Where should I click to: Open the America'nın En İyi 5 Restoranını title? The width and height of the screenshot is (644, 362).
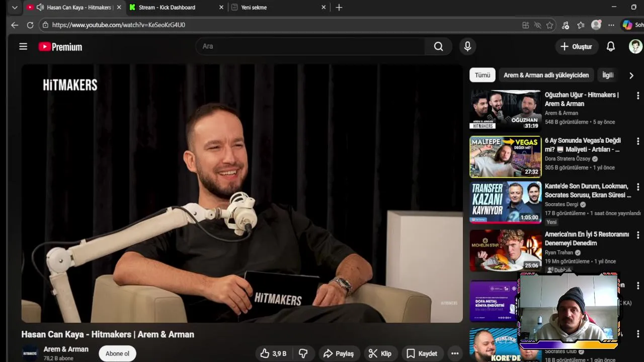[x=587, y=239]
